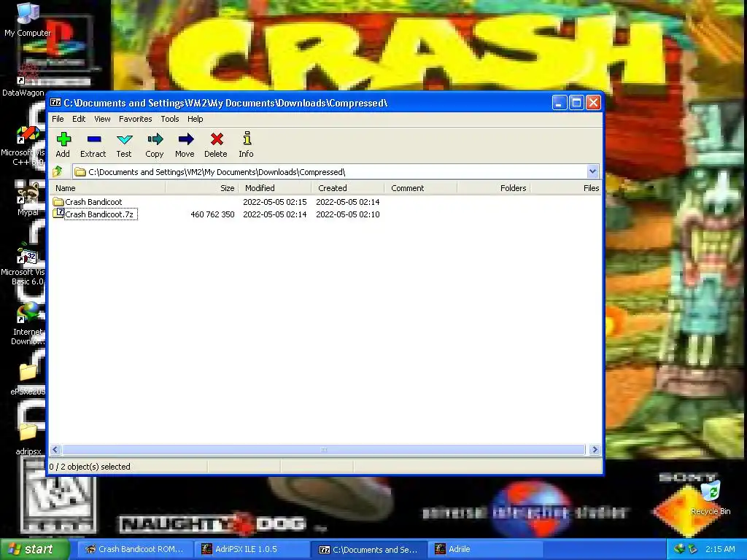
Task: Switch to 7-Zip taskbar button
Action: pos(369,549)
